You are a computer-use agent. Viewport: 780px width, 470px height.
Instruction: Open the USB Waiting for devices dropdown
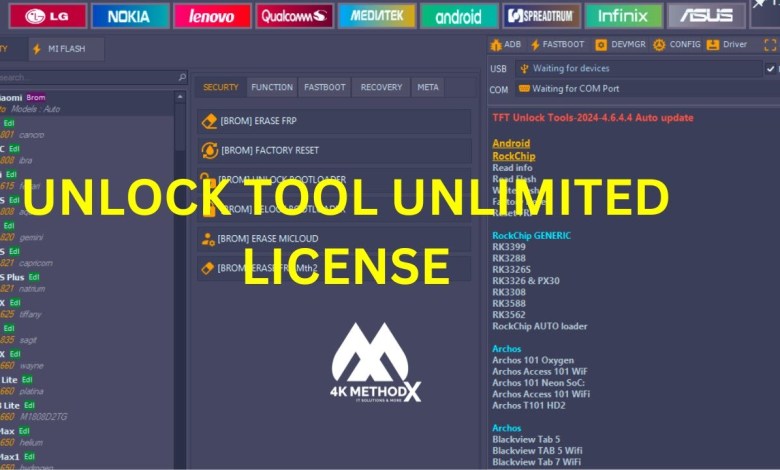639,69
